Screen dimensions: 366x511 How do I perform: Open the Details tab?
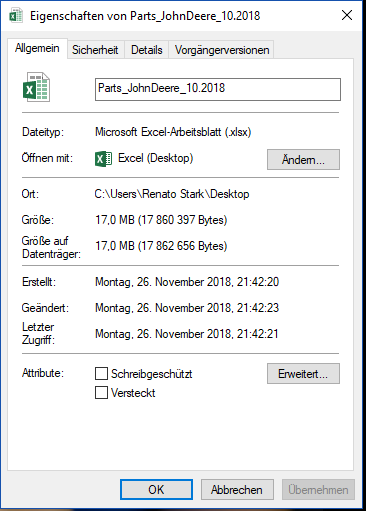(x=147, y=50)
